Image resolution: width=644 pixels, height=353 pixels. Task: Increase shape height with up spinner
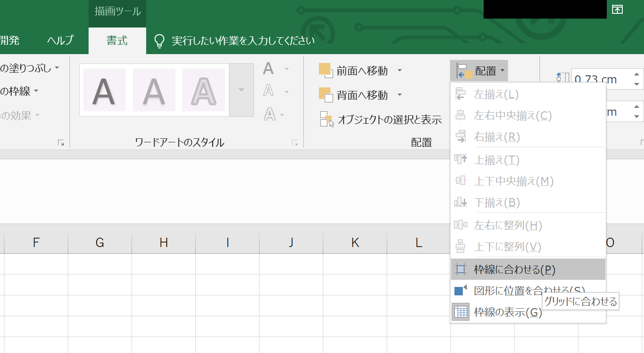point(637,74)
